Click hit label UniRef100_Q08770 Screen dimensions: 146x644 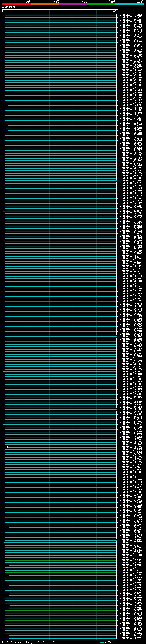[131, 40]
